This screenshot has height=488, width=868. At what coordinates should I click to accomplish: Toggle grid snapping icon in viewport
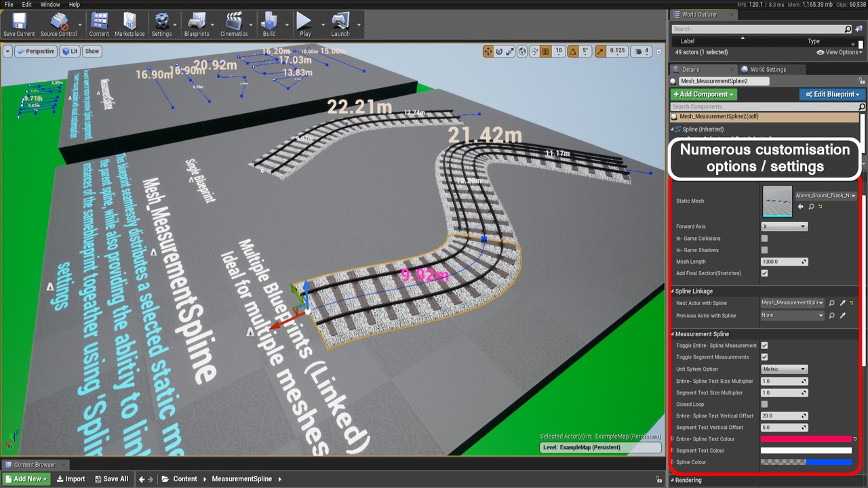pos(546,51)
